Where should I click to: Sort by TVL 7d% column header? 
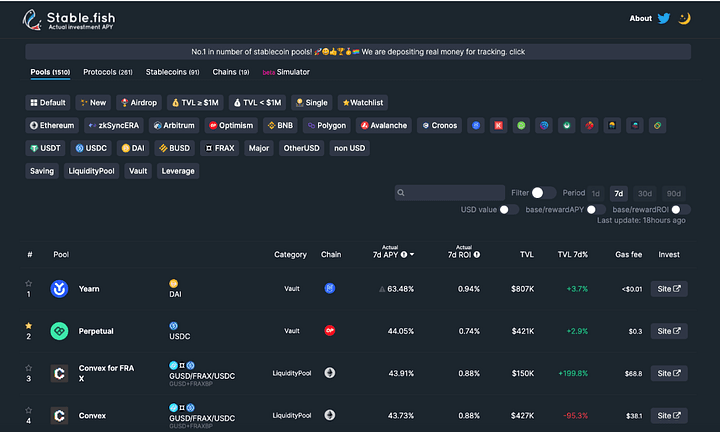(573, 254)
